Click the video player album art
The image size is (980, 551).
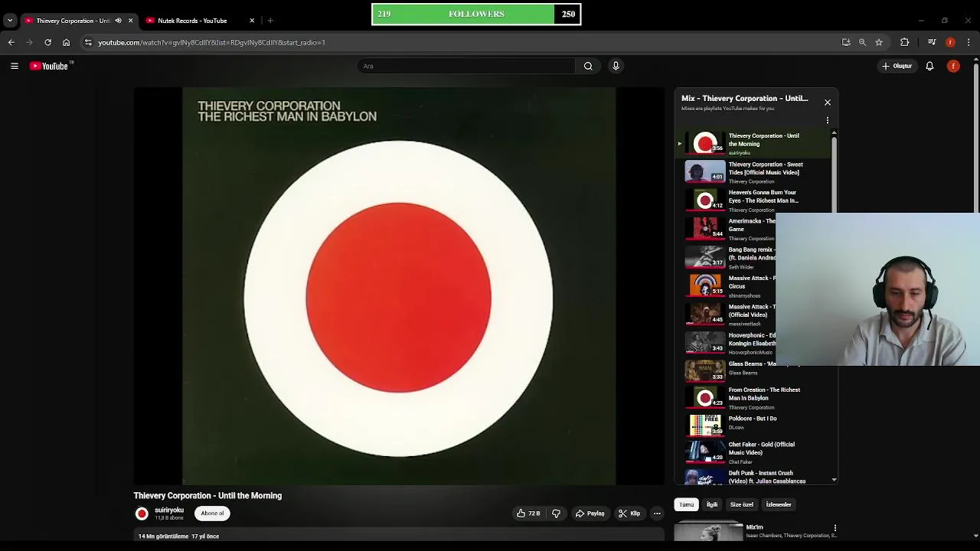tap(399, 286)
